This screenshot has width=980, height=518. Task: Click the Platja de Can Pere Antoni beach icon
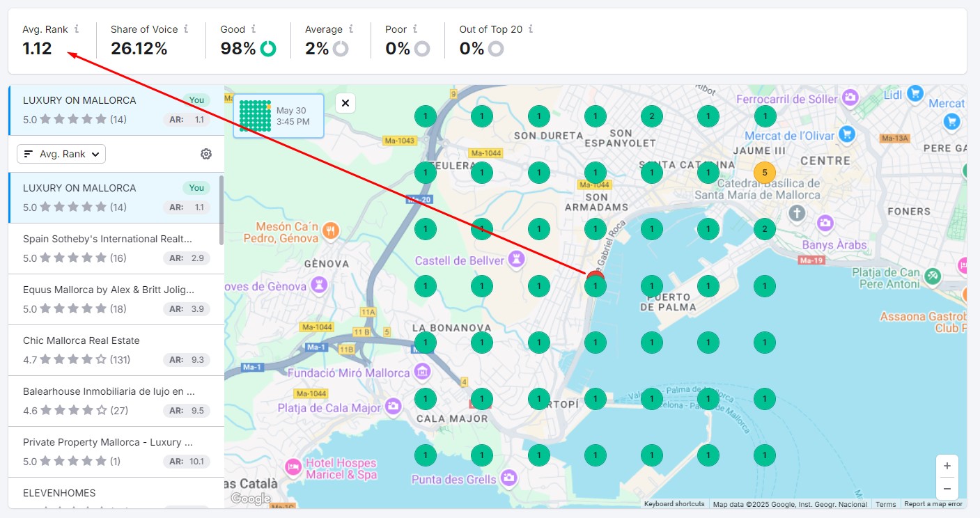coord(933,276)
